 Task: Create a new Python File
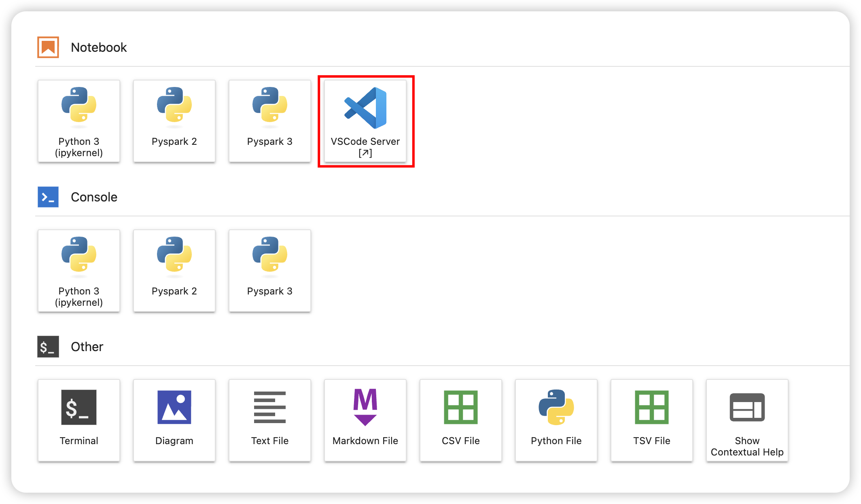click(556, 420)
